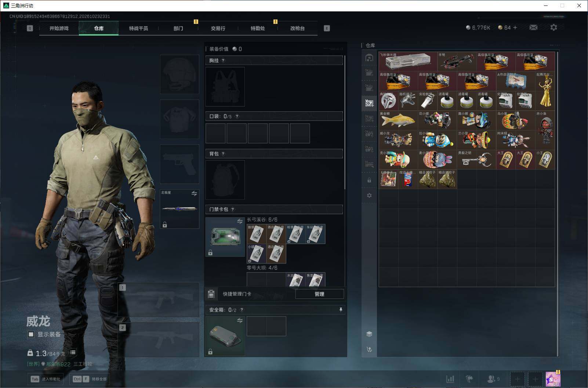Open the mail envelope icon
588x388 pixels.
pos(533,28)
